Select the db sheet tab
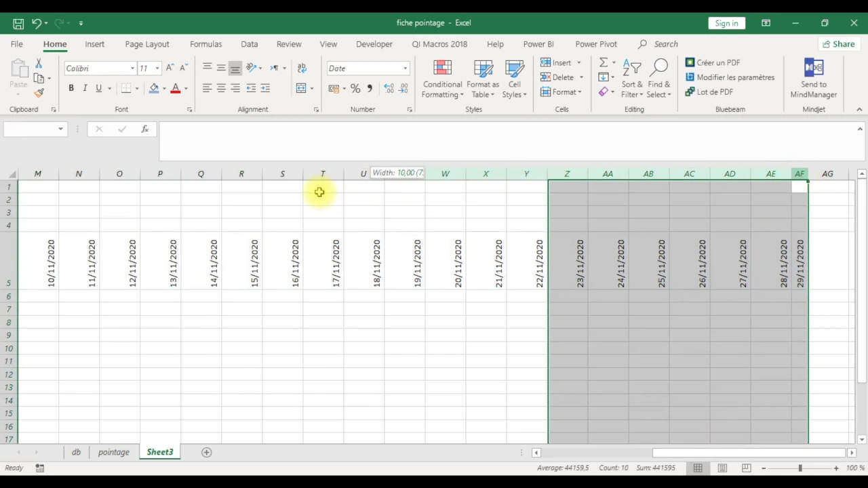This screenshot has height=488, width=868. click(76, 452)
